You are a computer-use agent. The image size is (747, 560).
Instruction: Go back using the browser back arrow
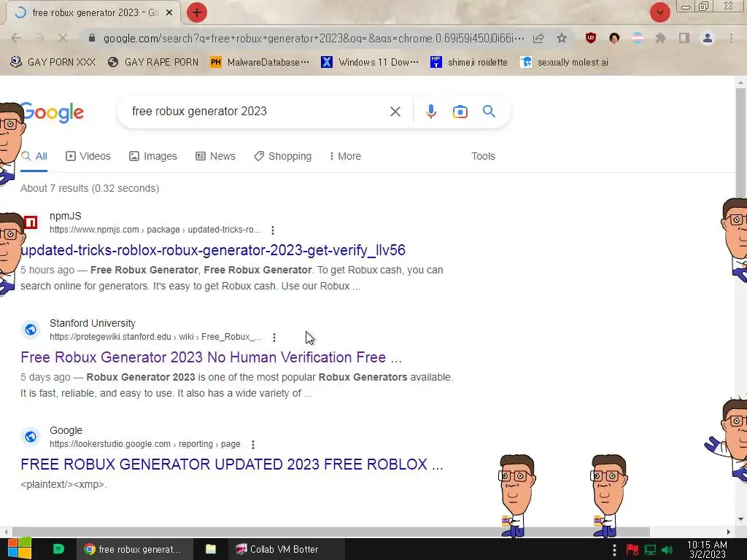coord(16,38)
